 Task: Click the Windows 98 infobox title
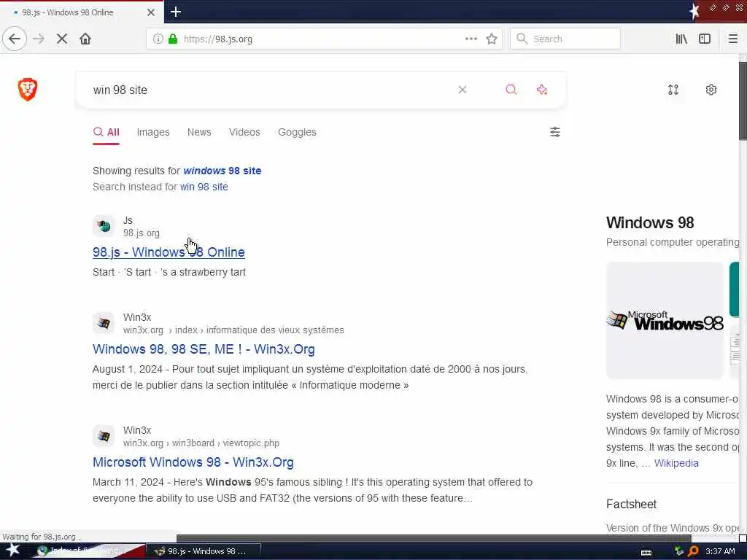pyautogui.click(x=650, y=223)
